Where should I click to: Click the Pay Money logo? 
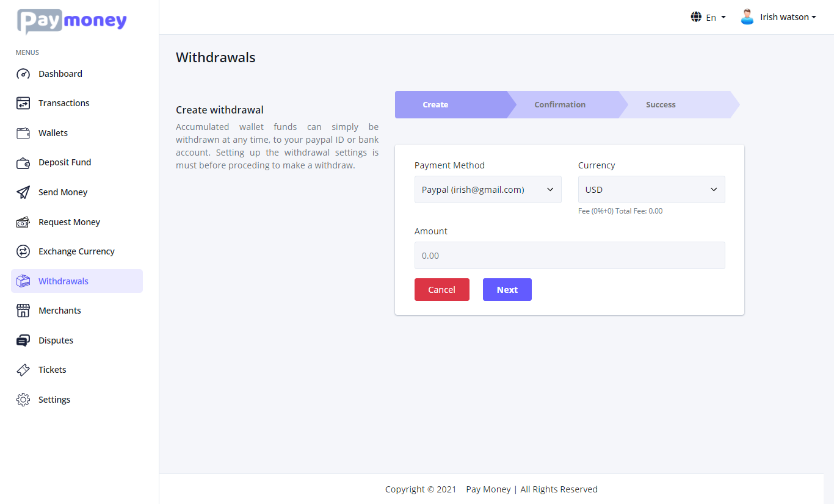tap(71, 21)
